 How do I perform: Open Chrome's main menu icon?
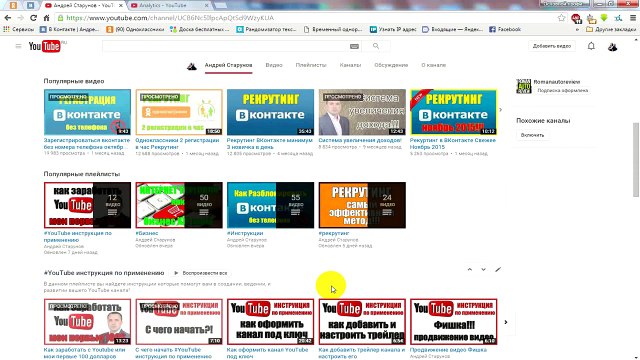(x=633, y=18)
